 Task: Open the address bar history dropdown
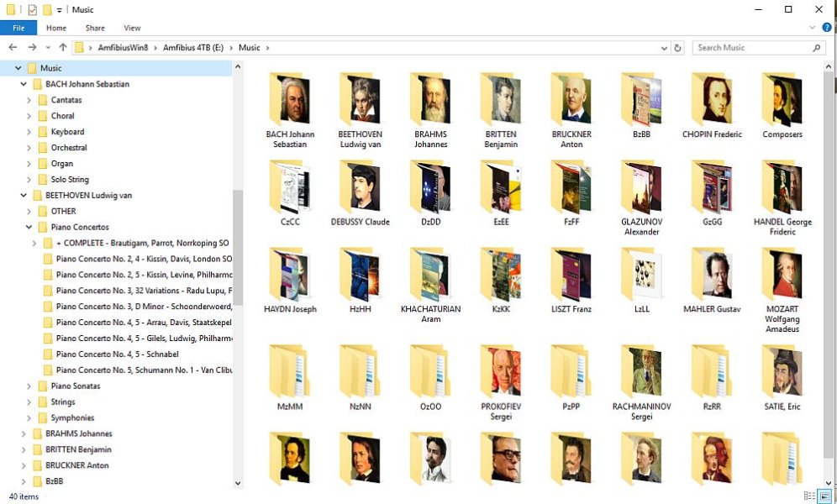[x=664, y=48]
